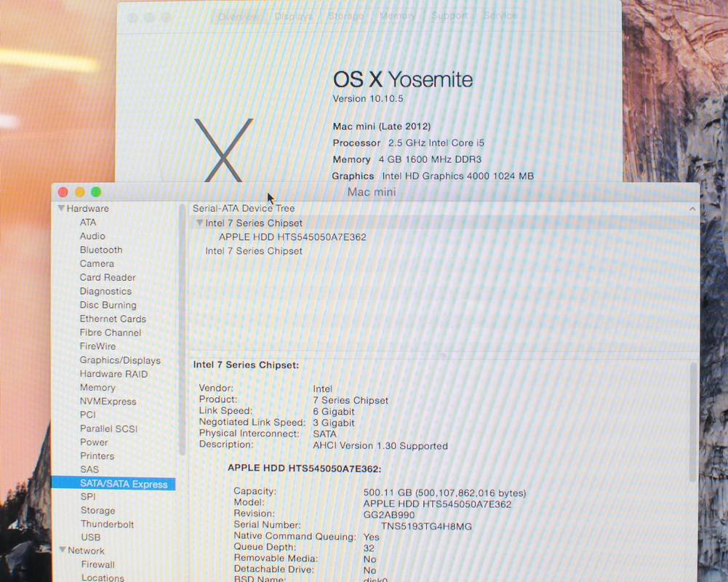
Task: Select Ethernet Cards entry
Action: (113, 319)
